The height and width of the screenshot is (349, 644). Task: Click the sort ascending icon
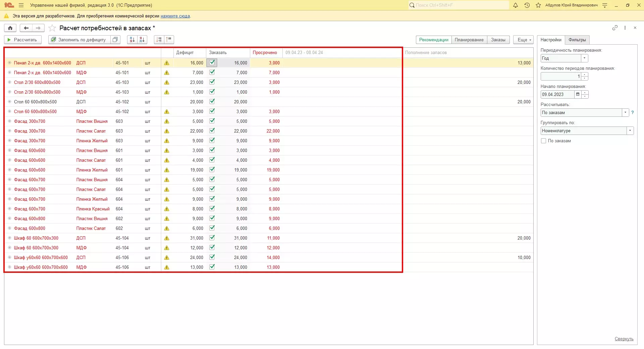(x=132, y=40)
